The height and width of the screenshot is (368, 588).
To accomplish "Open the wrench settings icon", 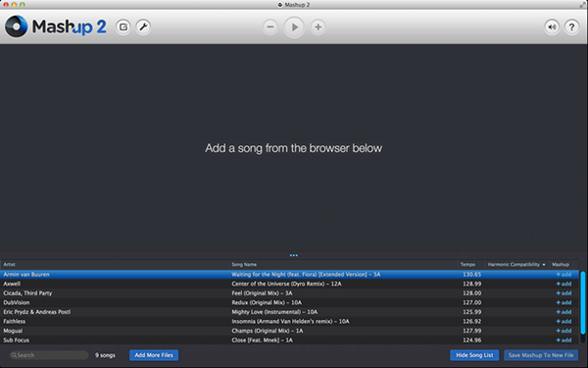I will 143,27.
